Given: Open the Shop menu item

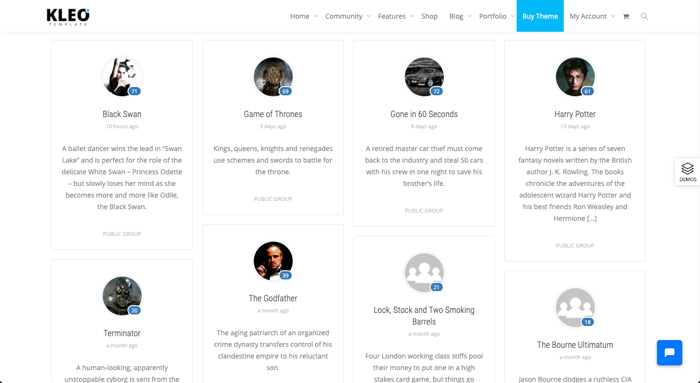Looking at the screenshot, I should pyautogui.click(x=429, y=16).
